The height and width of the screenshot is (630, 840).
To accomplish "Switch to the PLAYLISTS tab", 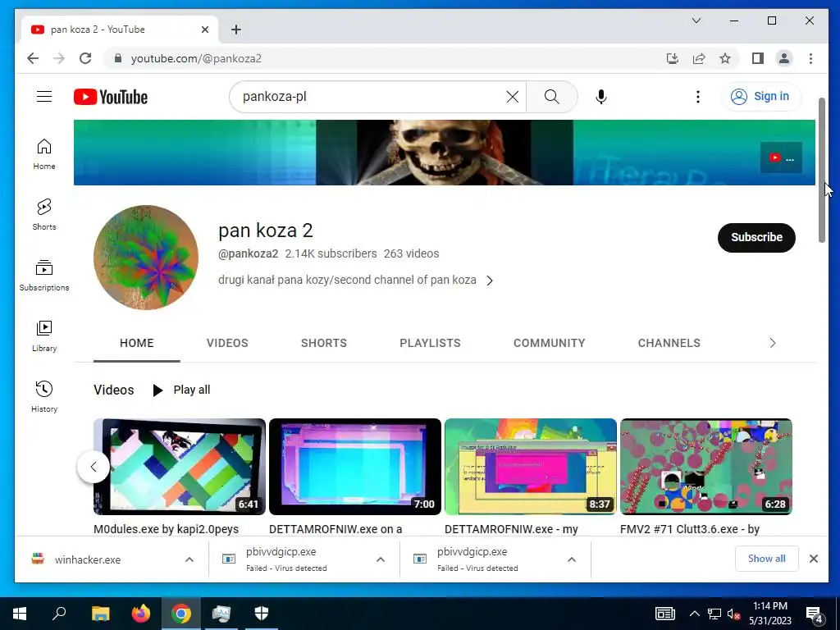I will [x=430, y=343].
